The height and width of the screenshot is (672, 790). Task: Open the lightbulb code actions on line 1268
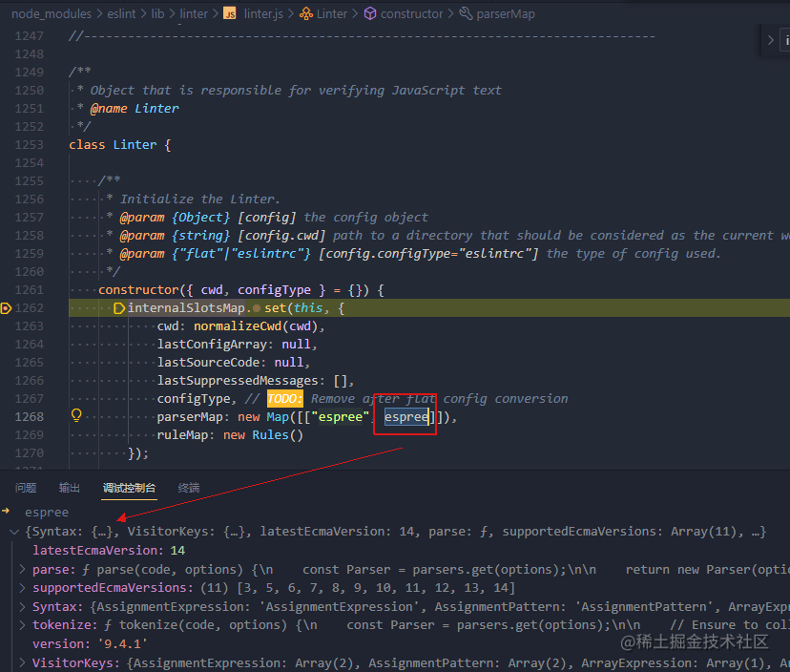pos(76,415)
